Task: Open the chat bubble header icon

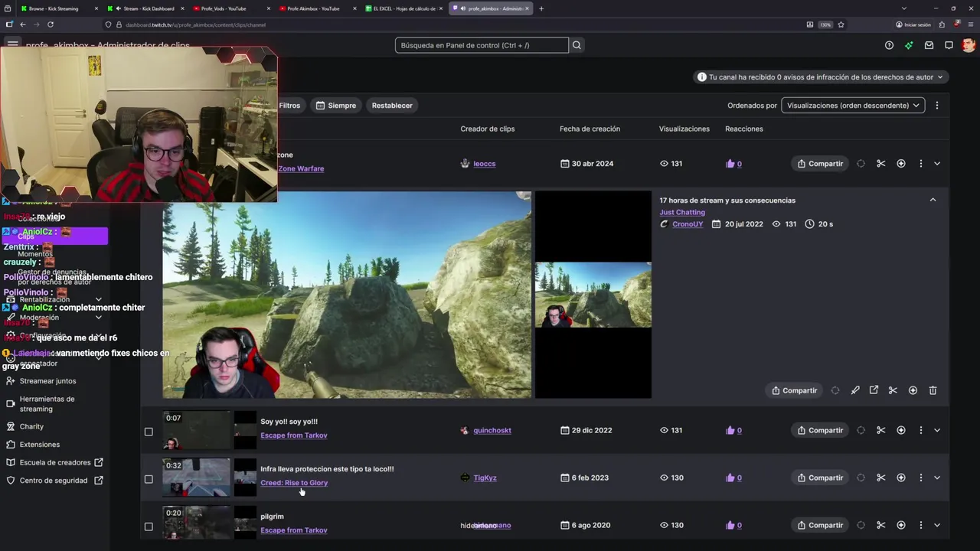Action: (x=949, y=45)
